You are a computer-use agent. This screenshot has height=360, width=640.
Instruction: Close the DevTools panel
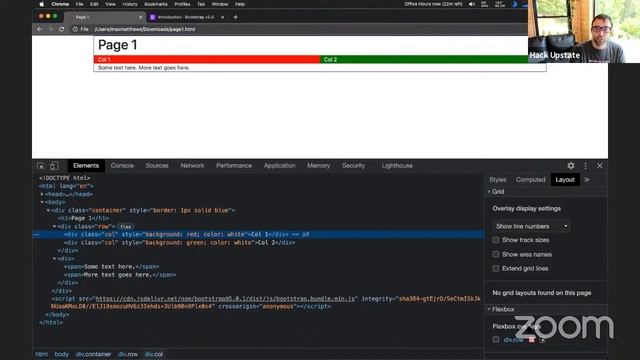[600, 166]
